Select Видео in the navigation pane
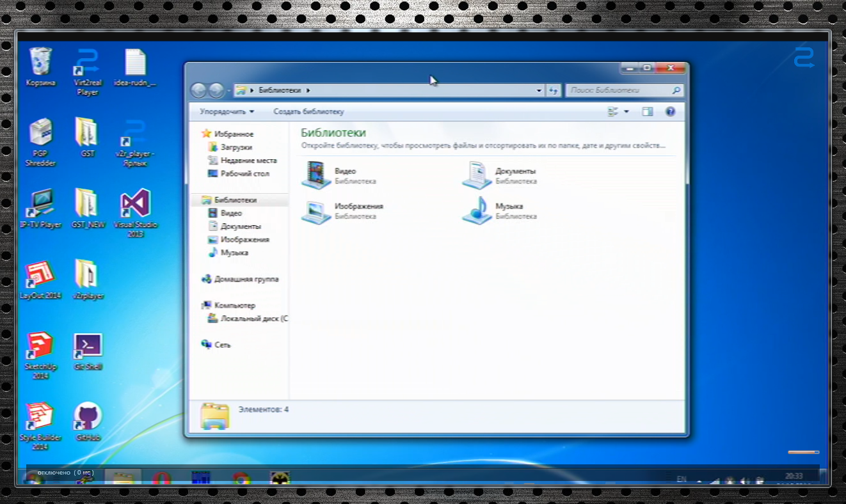 coord(225,213)
